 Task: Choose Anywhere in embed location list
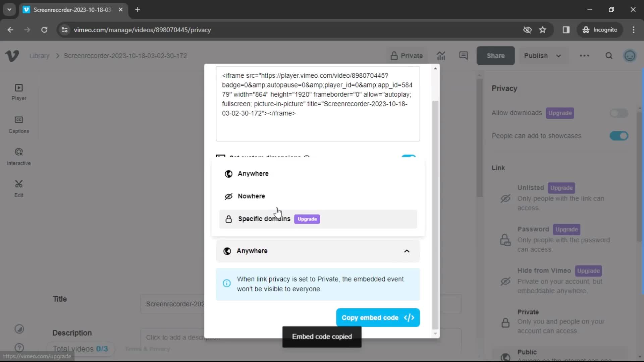pos(318,174)
